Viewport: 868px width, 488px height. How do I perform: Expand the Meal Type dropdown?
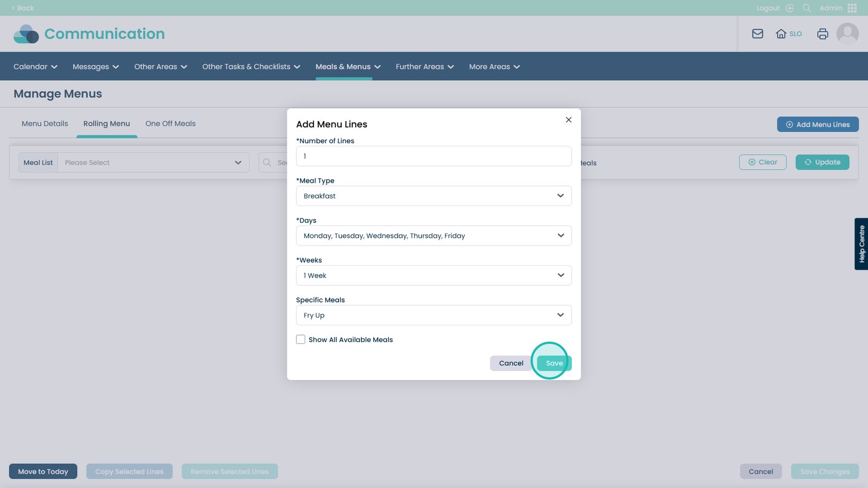(x=433, y=196)
